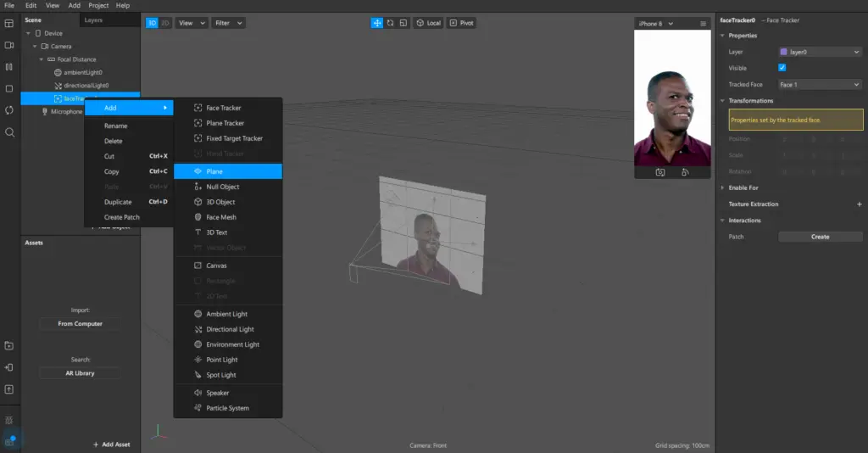Viewport: 868px width, 453px height.
Task: Toggle Local coordinate space button
Action: click(x=428, y=23)
